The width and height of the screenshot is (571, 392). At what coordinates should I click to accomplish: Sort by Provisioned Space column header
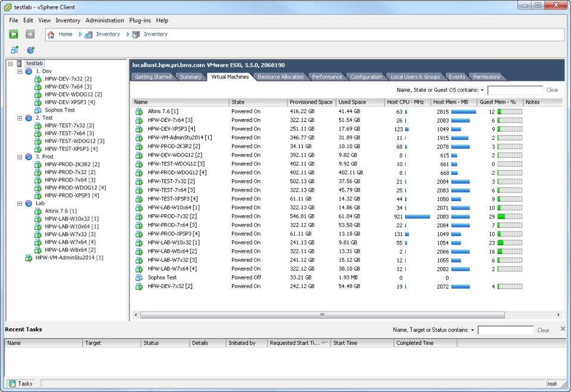311,102
